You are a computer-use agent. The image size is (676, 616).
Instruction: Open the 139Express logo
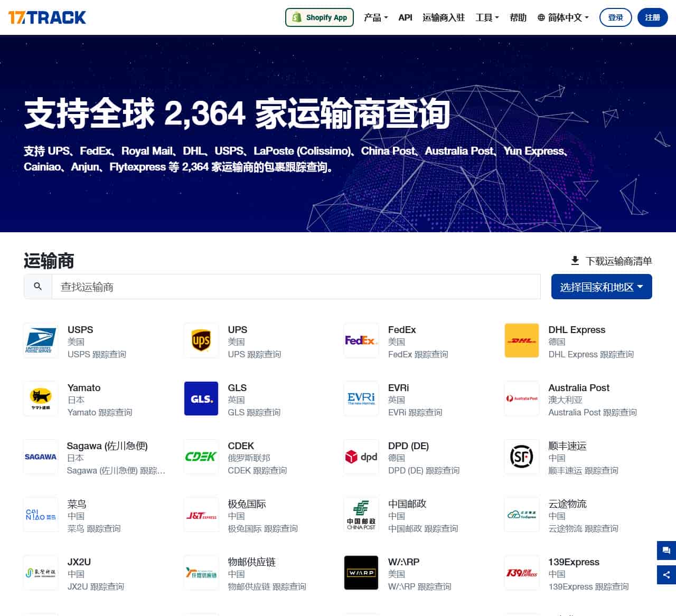tap(522, 573)
